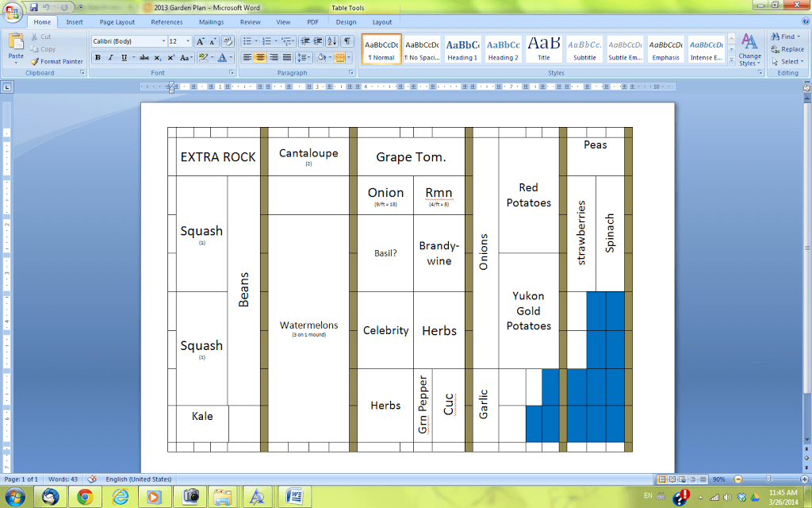Click the Words: 43 count
Screen dimensions: 812x508
[63, 479]
